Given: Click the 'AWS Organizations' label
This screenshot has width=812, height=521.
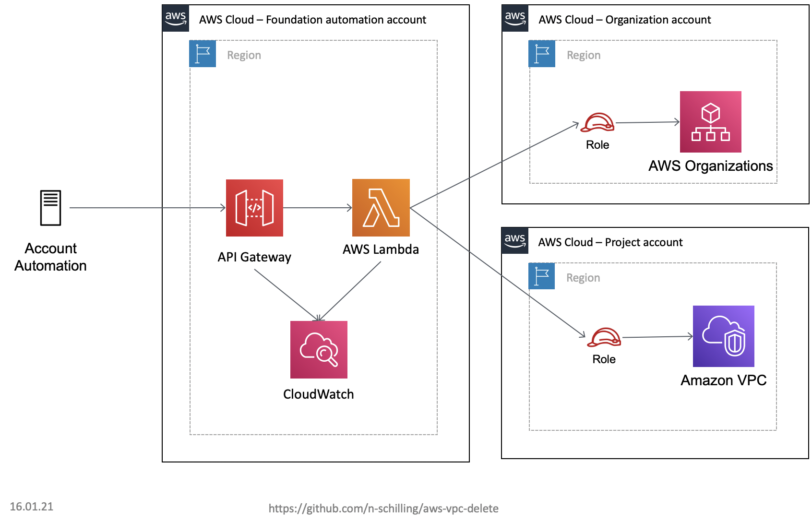Looking at the screenshot, I should click(711, 166).
